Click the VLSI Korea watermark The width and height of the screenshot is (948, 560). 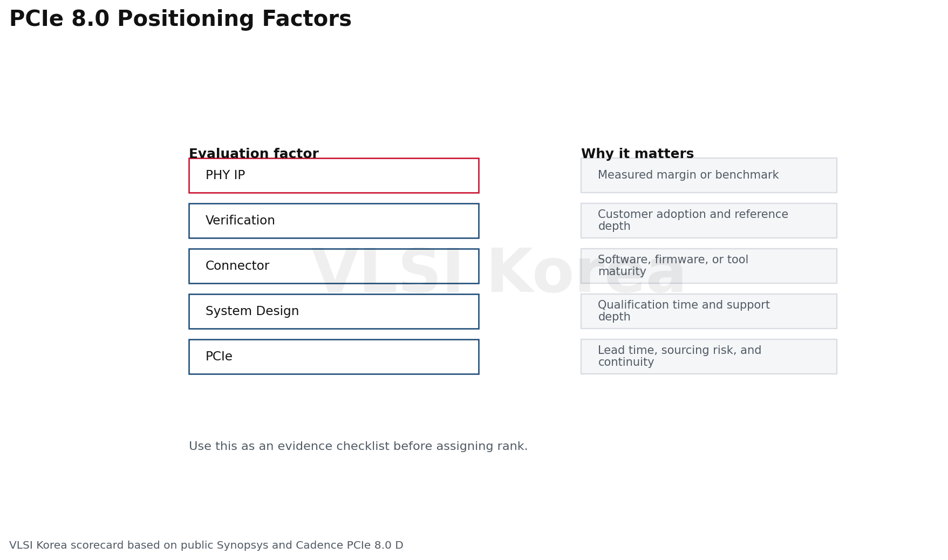497,272
